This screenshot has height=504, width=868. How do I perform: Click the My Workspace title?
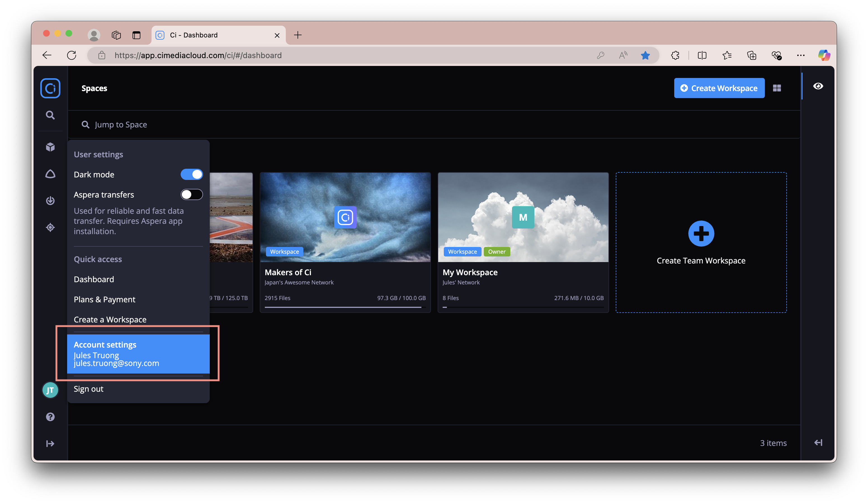click(470, 272)
